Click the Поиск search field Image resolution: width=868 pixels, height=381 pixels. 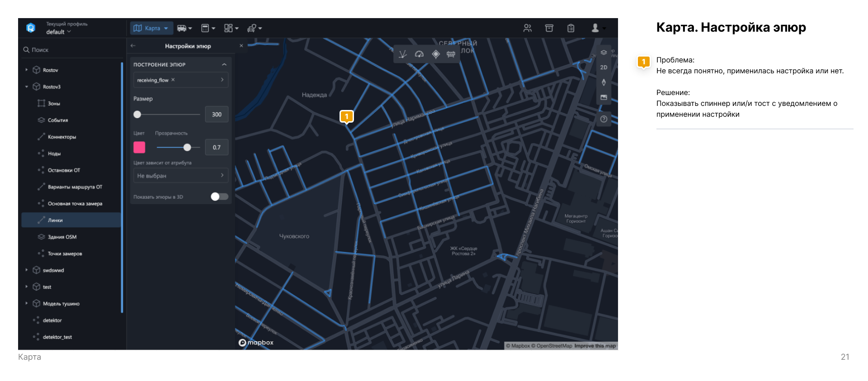[71, 50]
